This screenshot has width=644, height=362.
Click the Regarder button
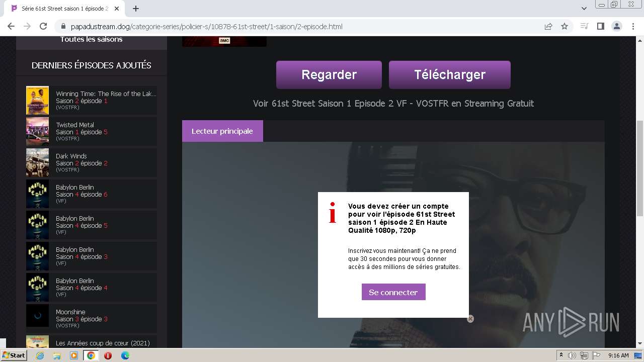(329, 74)
